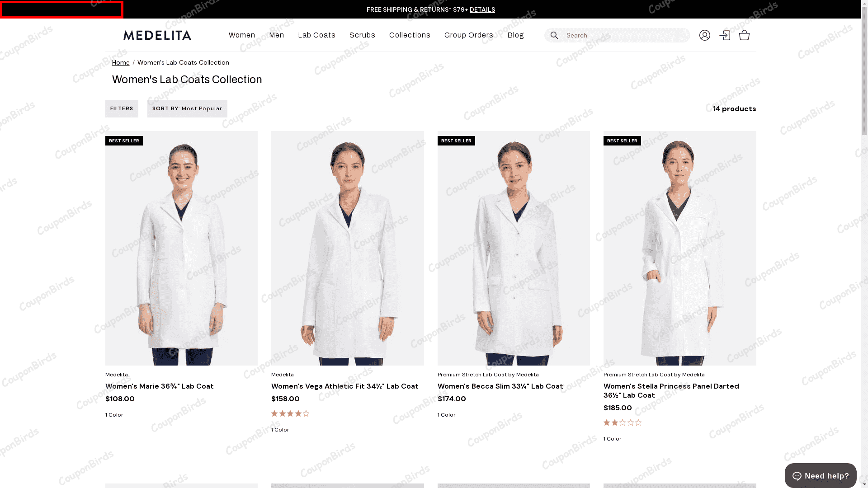Open Women's Marie 36¾" Lab Coat image
This screenshot has height=488, width=868.
tap(181, 248)
